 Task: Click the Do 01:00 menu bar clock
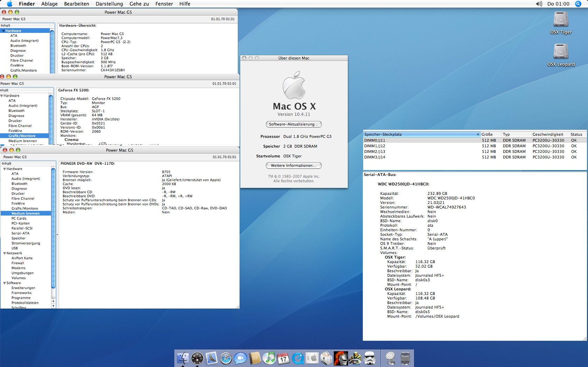pyautogui.click(x=558, y=4)
